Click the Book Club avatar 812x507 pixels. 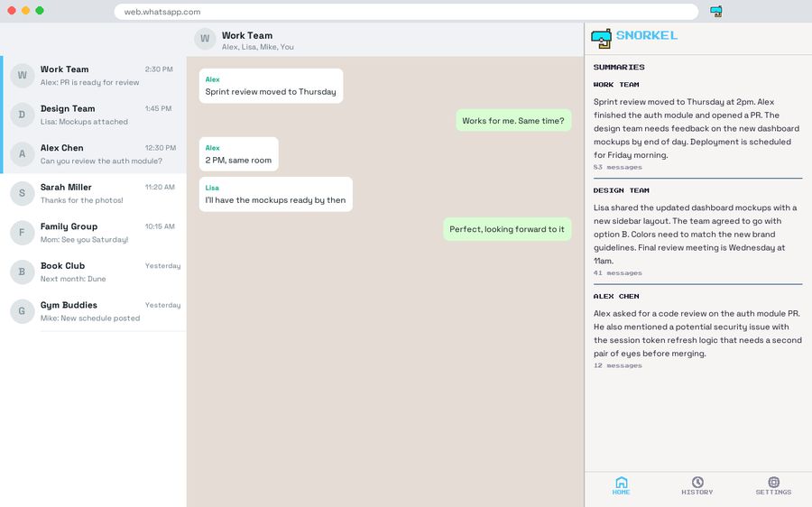(x=23, y=272)
